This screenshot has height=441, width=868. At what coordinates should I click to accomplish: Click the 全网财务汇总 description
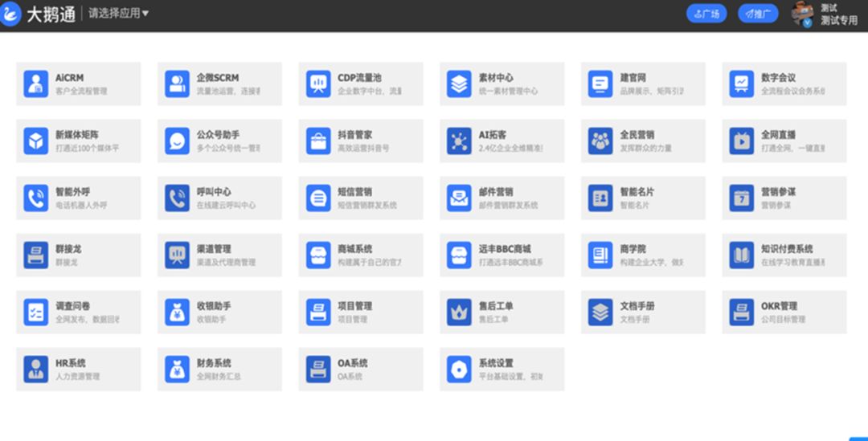click(x=219, y=376)
